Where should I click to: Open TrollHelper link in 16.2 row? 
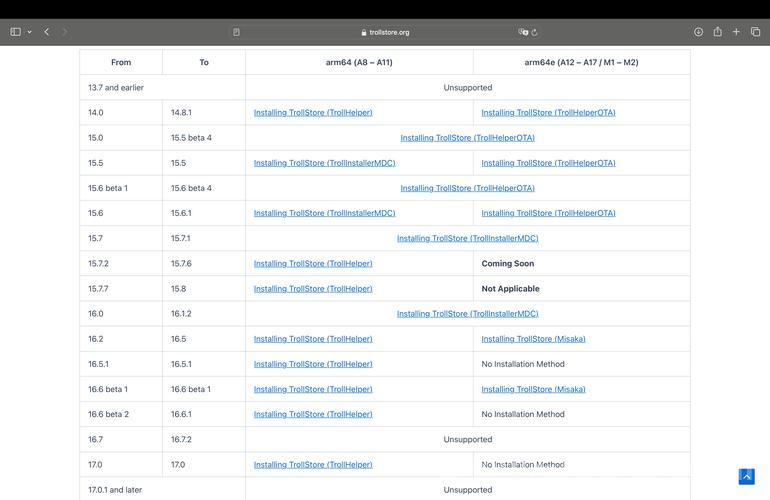(313, 339)
